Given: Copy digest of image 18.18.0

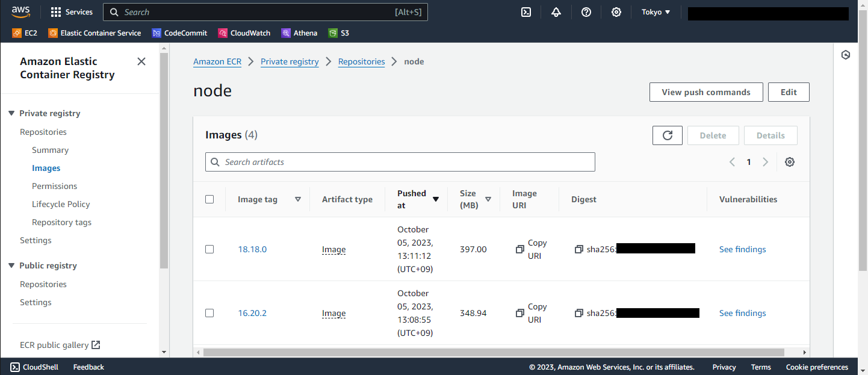Looking at the screenshot, I should pos(579,249).
